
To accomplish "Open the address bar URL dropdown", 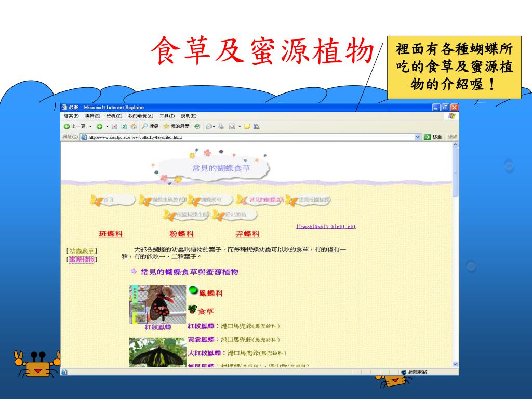I will tap(418, 137).
